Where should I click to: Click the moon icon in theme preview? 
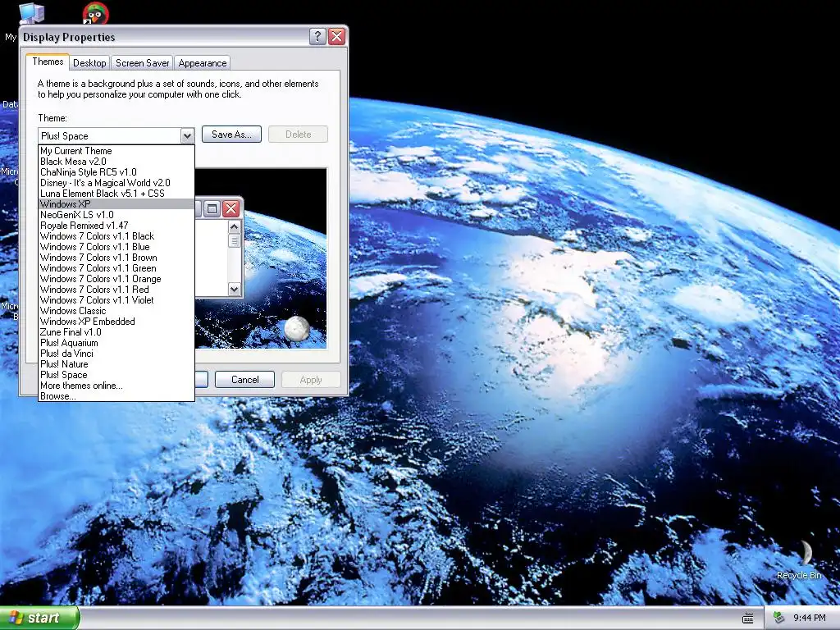point(296,328)
